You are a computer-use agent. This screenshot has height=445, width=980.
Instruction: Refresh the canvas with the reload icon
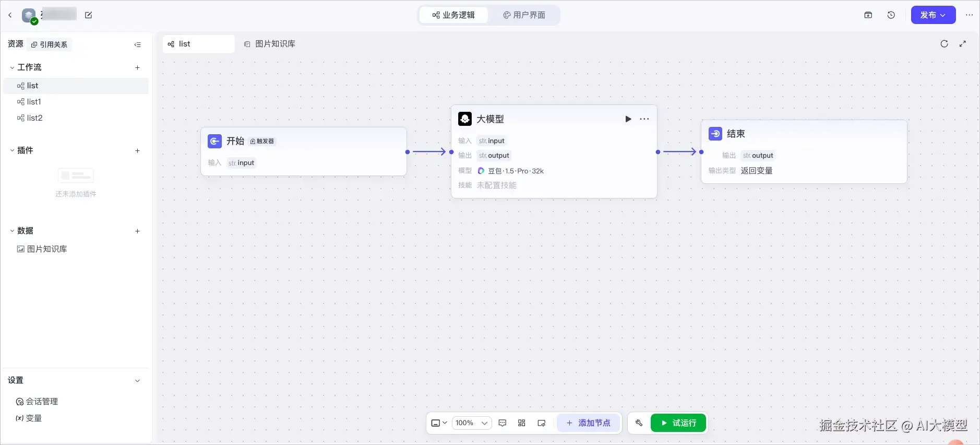(944, 44)
